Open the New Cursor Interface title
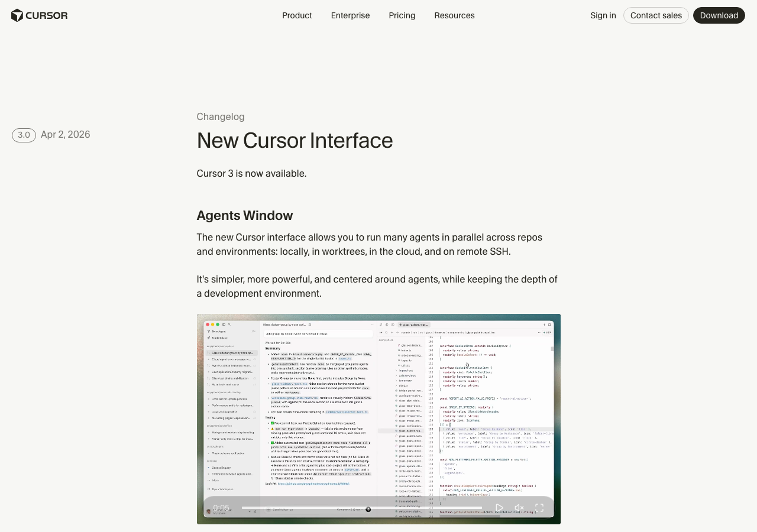 tap(295, 141)
